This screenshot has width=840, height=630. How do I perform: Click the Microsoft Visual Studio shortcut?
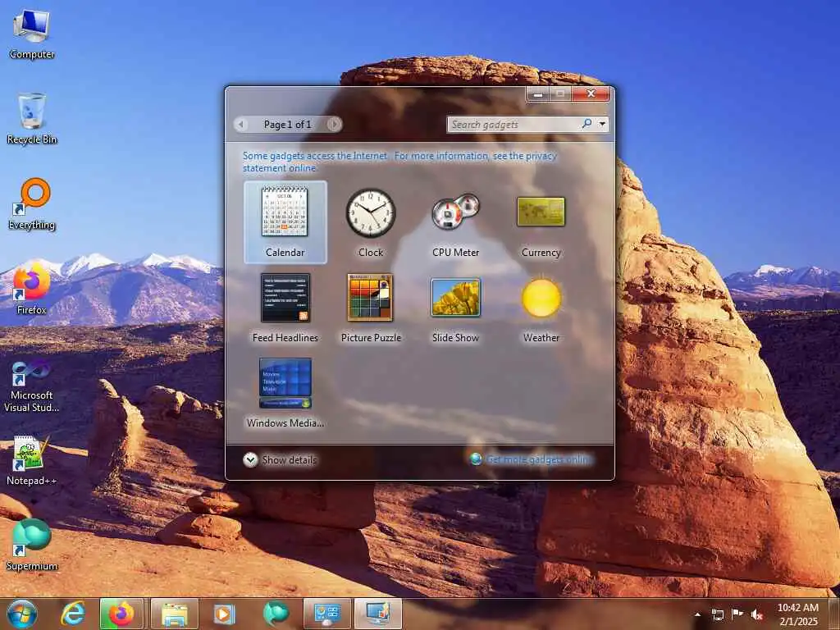[32, 386]
